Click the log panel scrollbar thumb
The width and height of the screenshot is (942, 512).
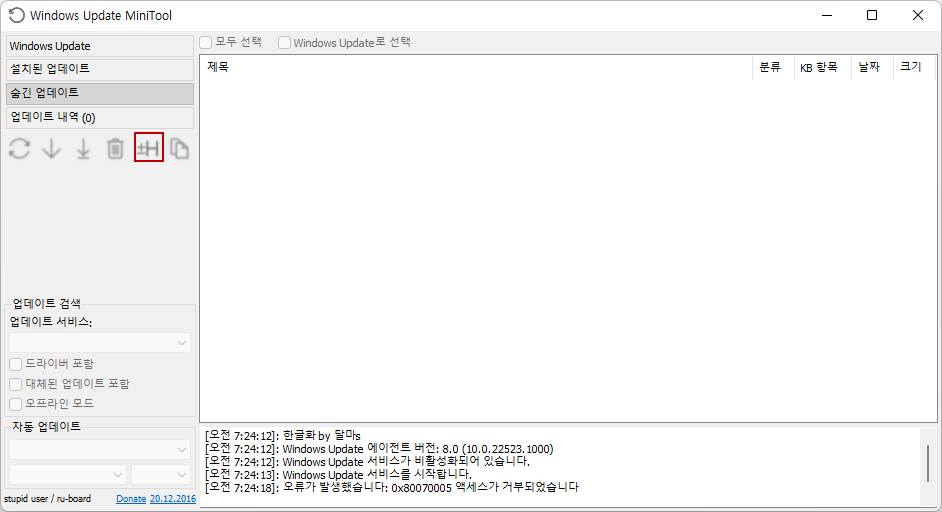pyautogui.click(x=928, y=463)
